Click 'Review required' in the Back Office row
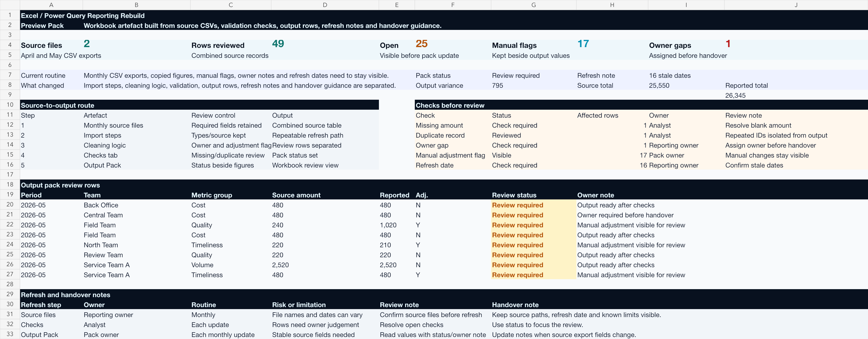This screenshot has width=868, height=339. (517, 205)
